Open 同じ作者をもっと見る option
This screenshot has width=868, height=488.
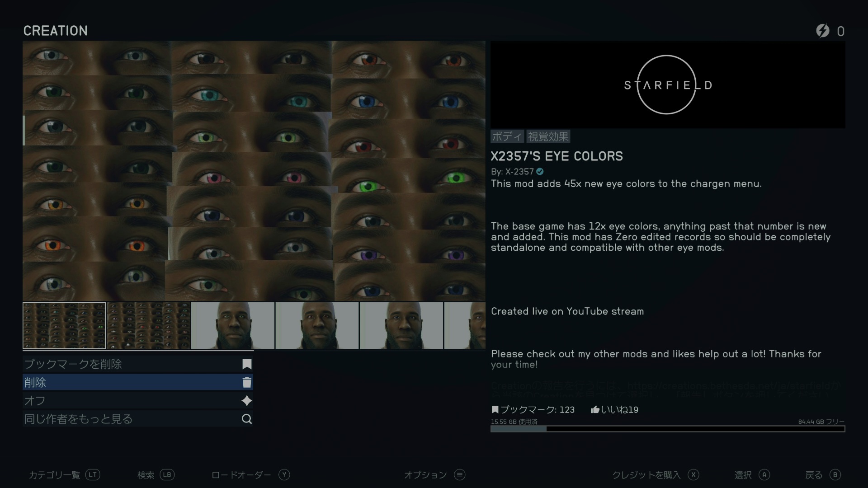(136, 419)
